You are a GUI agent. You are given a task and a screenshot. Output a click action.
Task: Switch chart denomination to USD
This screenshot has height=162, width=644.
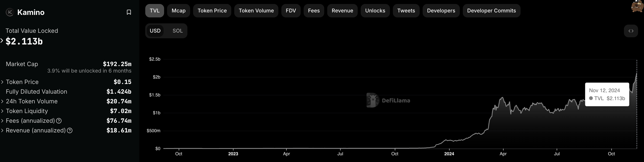(x=155, y=31)
